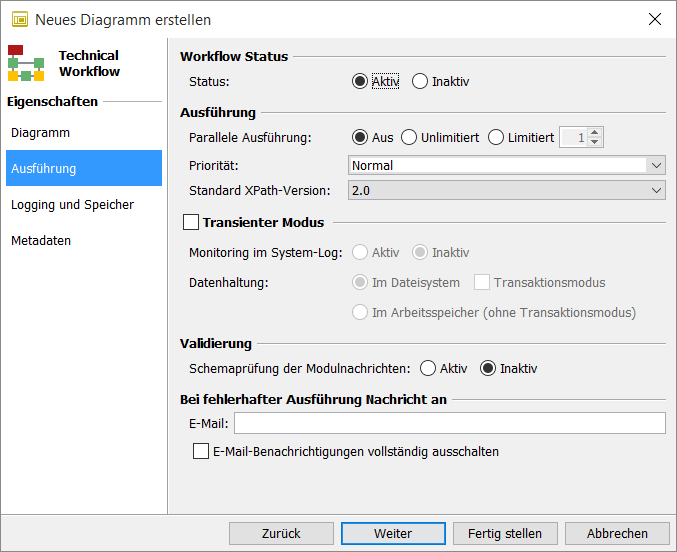Select Limitiert parallel execution option

[496, 137]
